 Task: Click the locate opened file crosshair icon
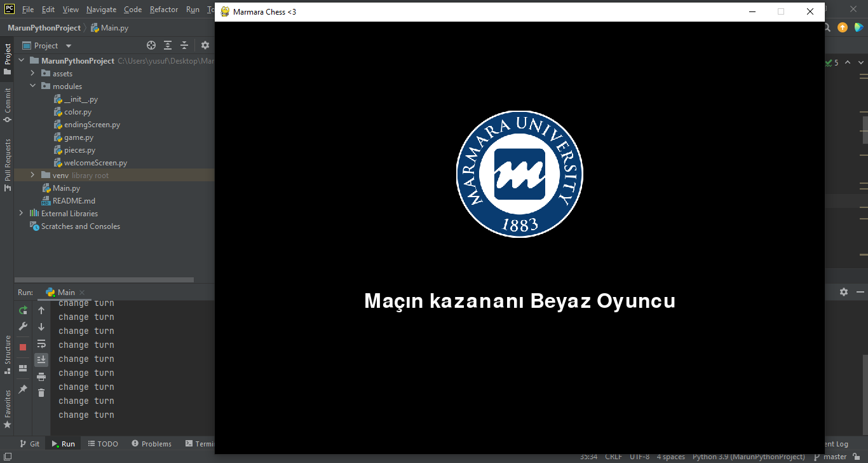coord(151,45)
